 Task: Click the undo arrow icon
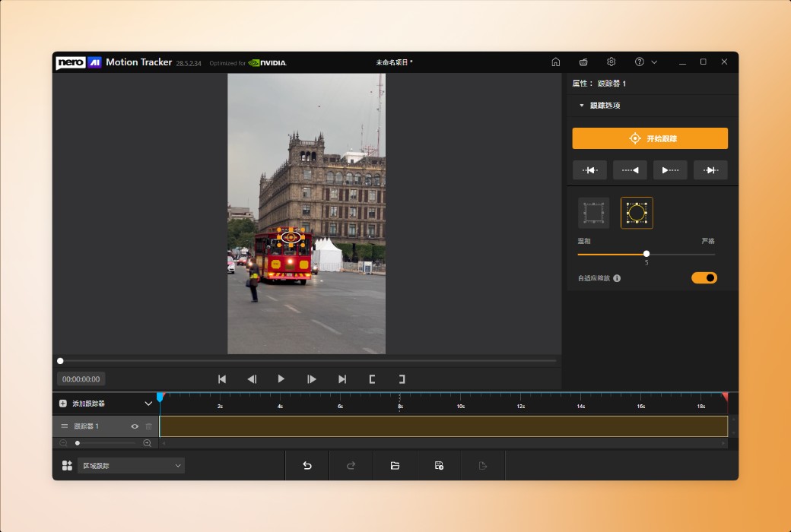[307, 465]
